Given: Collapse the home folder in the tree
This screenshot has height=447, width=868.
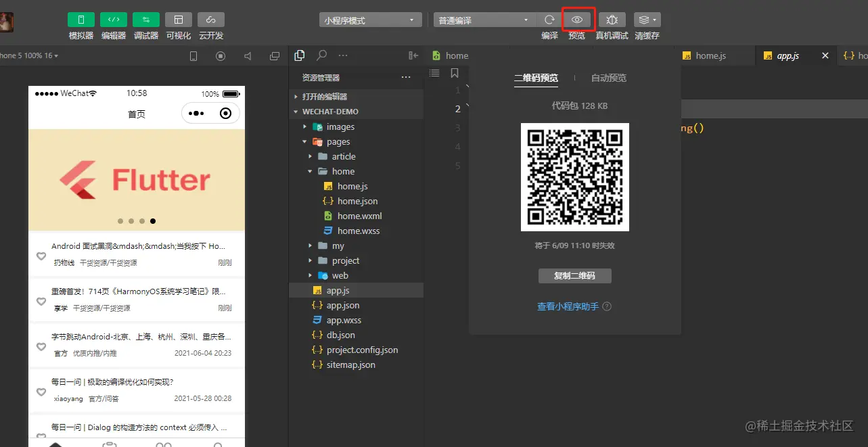Looking at the screenshot, I should click(x=356, y=171).
